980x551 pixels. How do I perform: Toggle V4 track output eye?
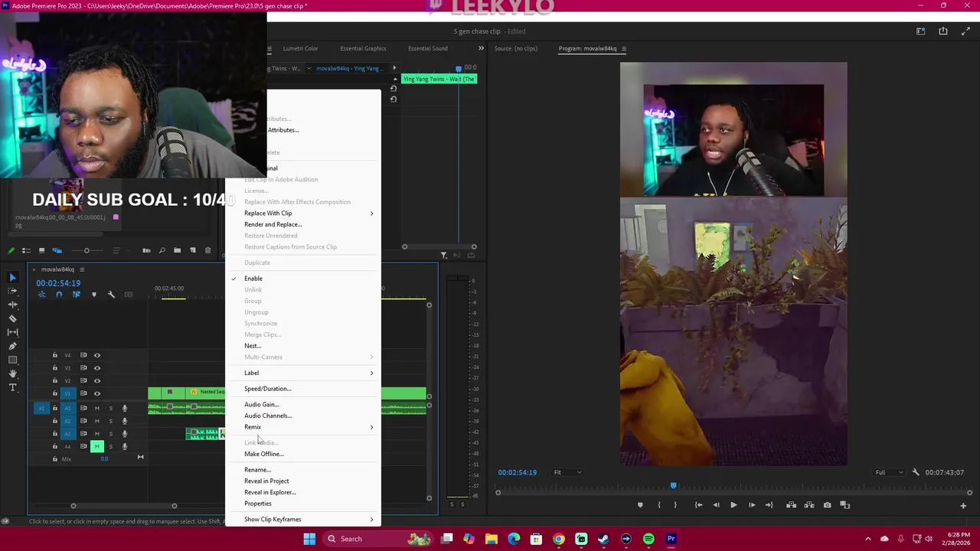[96, 355]
